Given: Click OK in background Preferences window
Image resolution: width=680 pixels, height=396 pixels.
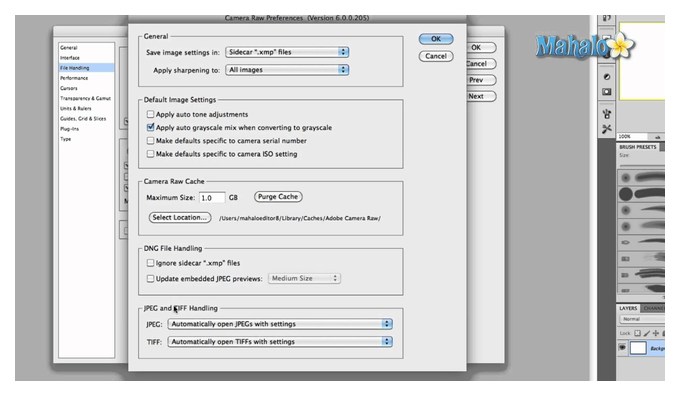Looking at the screenshot, I should click(481, 47).
